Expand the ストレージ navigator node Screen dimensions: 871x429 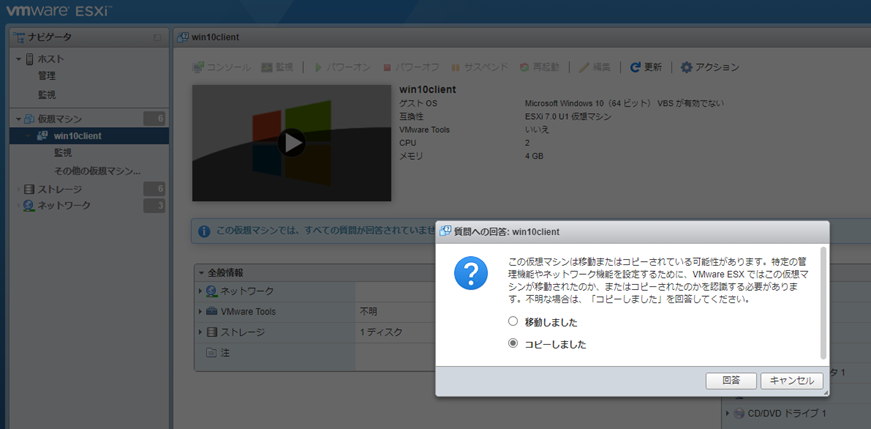(x=18, y=189)
